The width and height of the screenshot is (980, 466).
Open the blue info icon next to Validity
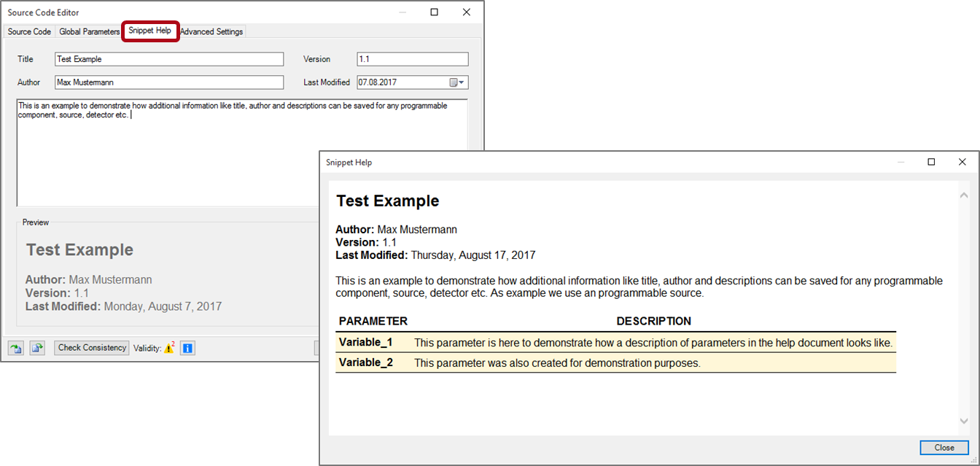(x=187, y=349)
